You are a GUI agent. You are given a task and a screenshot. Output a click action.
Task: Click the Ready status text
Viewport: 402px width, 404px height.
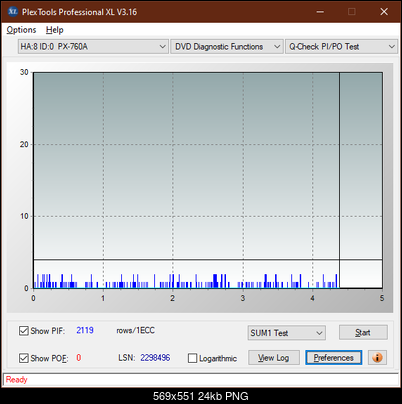tap(16, 379)
